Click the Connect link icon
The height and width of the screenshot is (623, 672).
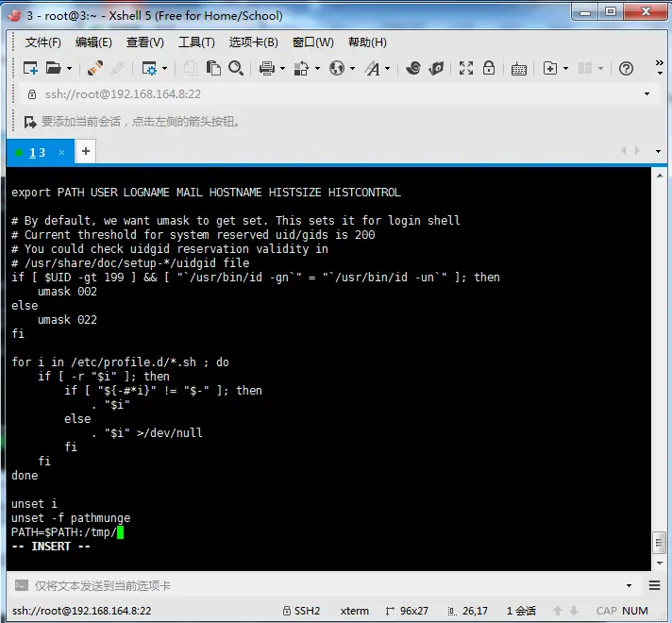94,68
